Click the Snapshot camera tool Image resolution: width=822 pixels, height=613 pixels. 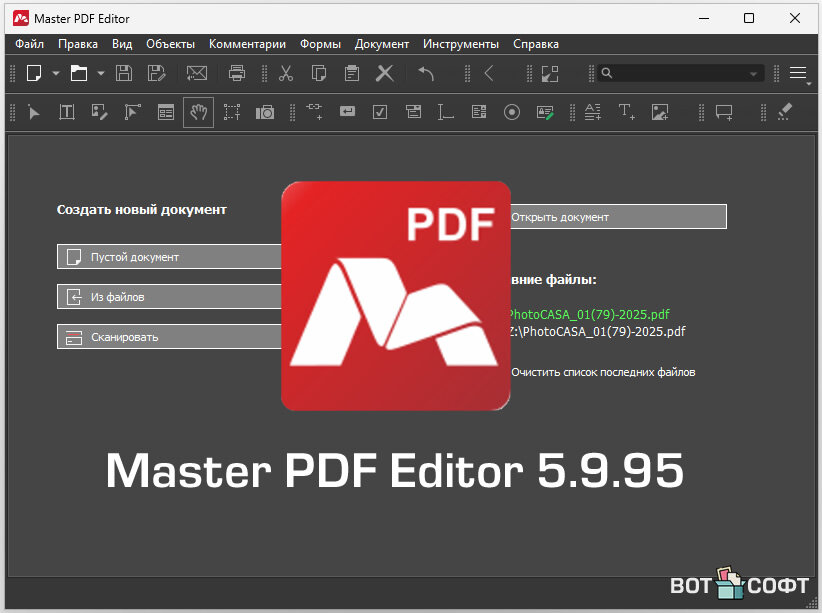264,112
